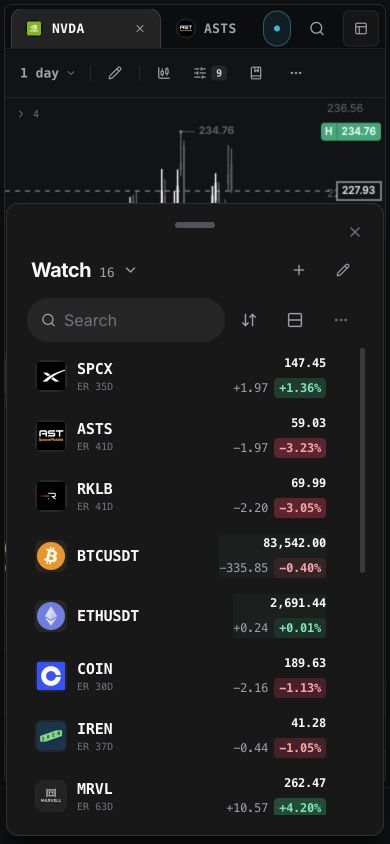Add a symbol with the plus icon
This screenshot has height=844, width=390.
tap(299, 270)
